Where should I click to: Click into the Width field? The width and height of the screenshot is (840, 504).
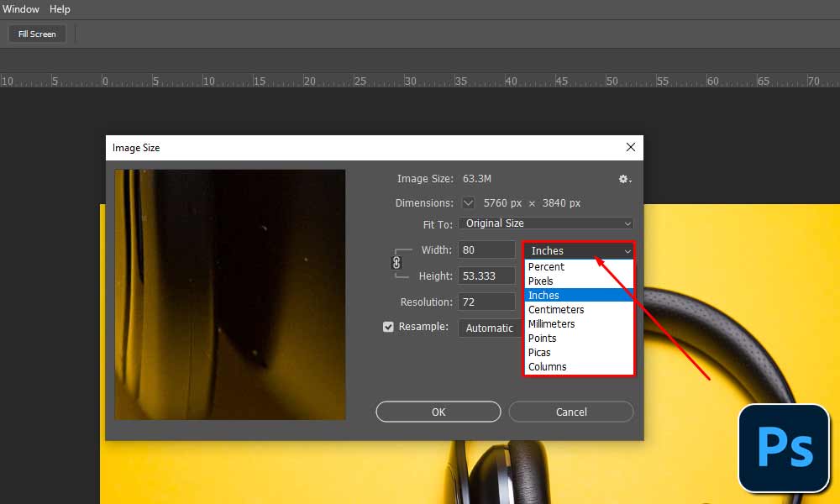(486, 250)
